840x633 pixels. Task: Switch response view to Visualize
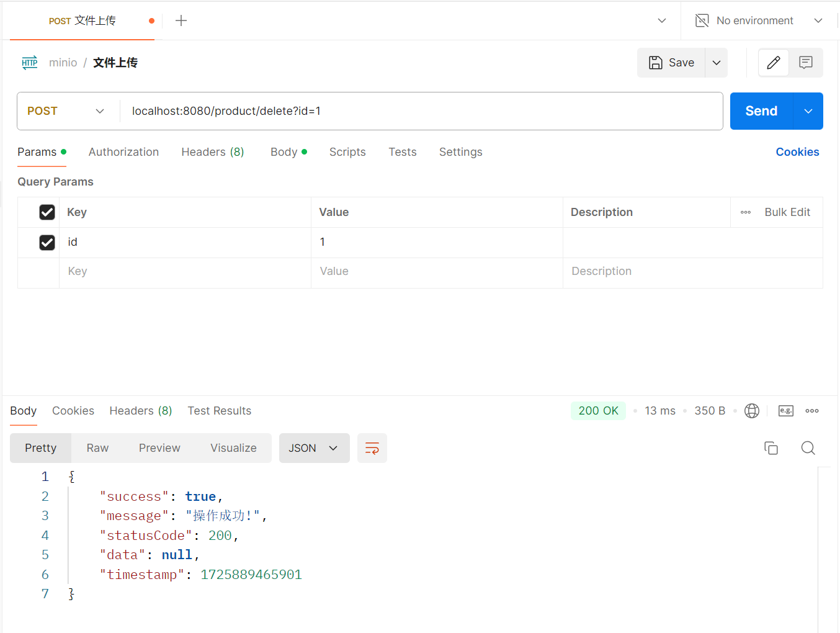(x=233, y=448)
